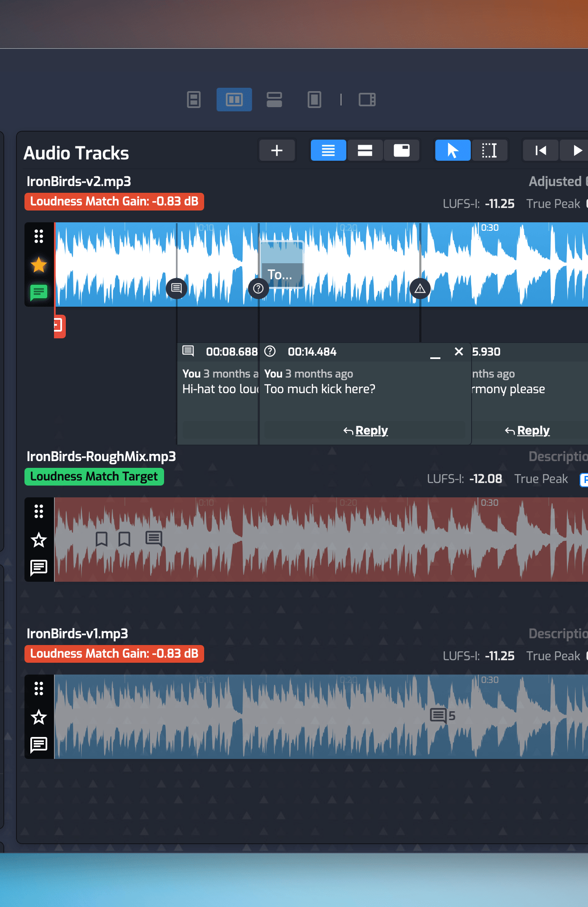Viewport: 588px width, 907px height.
Task: Toggle green comments icon on IronBirds-v2.mp3
Action: point(39,292)
